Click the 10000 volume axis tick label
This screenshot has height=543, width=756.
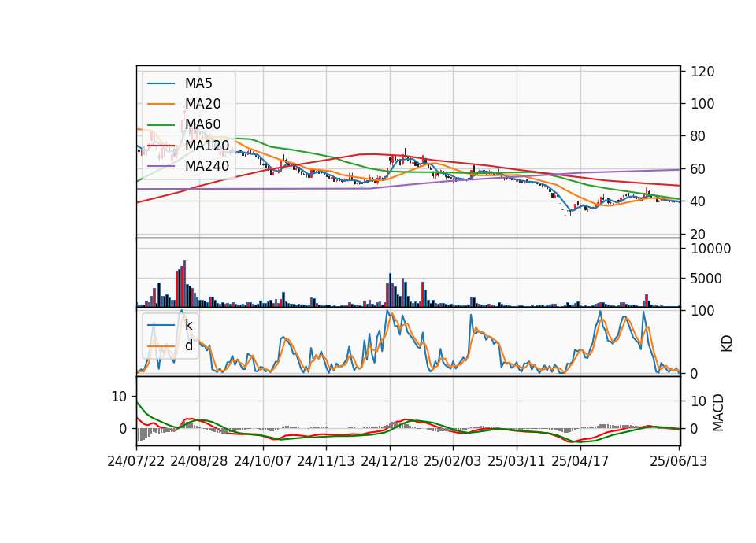711,249
